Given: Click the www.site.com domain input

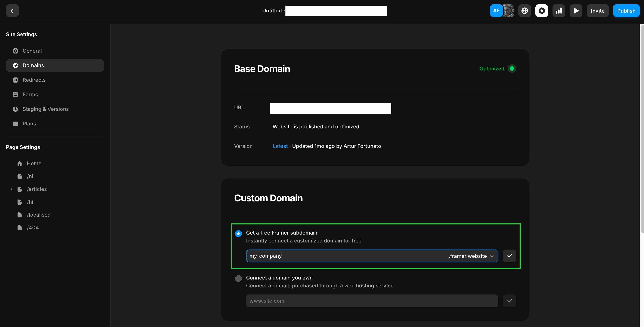Looking at the screenshot, I should click(372, 301).
